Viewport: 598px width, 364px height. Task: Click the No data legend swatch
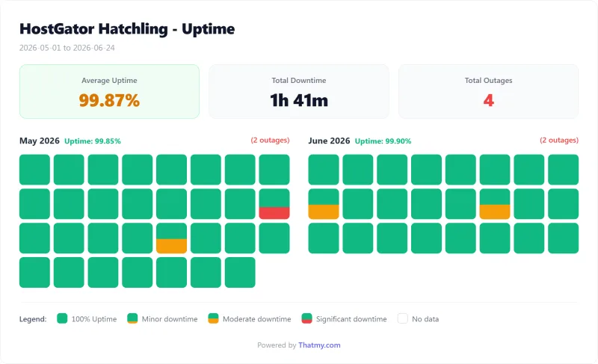(403, 318)
